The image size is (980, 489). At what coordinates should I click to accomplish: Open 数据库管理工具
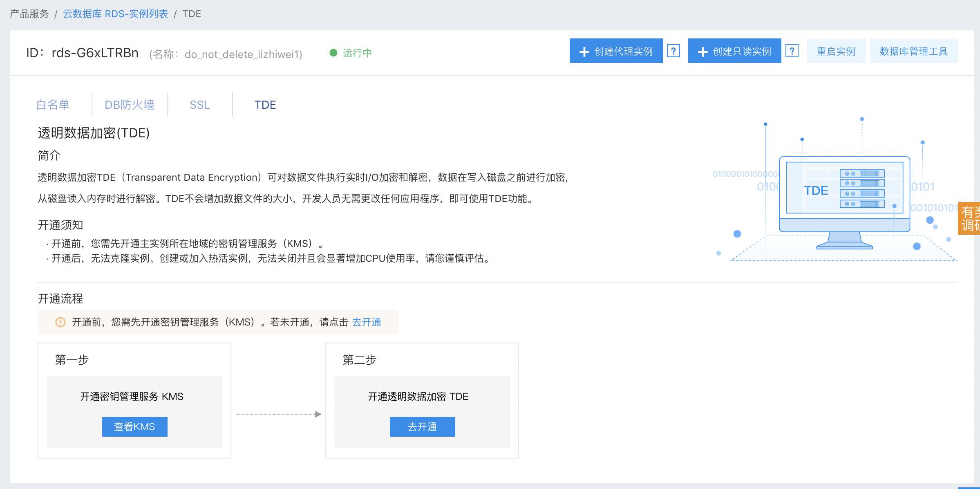click(913, 51)
